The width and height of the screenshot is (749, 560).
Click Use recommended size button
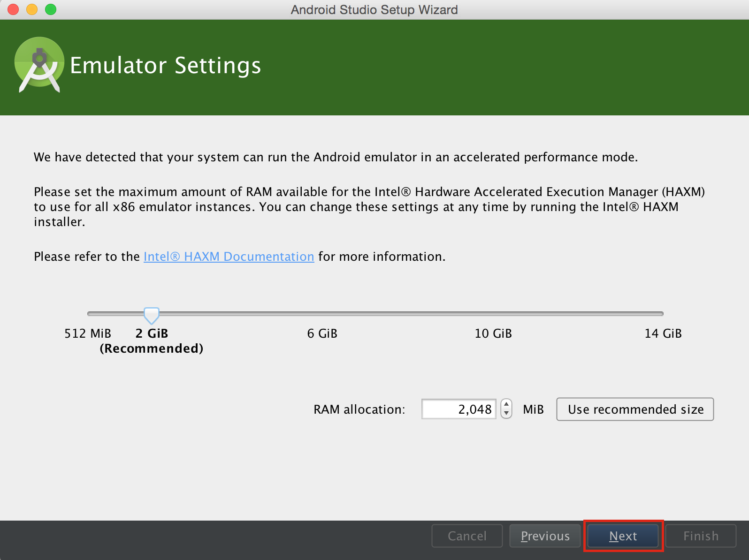tap(635, 409)
